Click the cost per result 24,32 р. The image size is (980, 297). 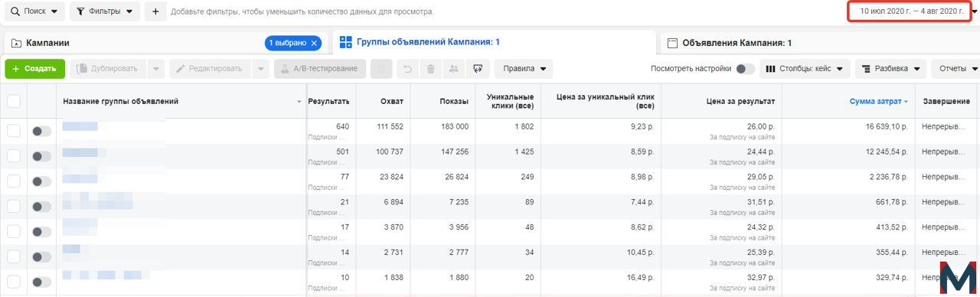click(760, 227)
